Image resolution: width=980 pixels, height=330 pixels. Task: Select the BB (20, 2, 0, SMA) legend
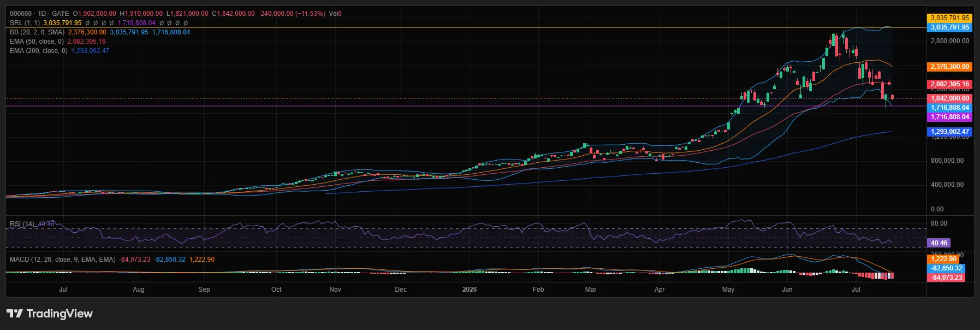37,32
